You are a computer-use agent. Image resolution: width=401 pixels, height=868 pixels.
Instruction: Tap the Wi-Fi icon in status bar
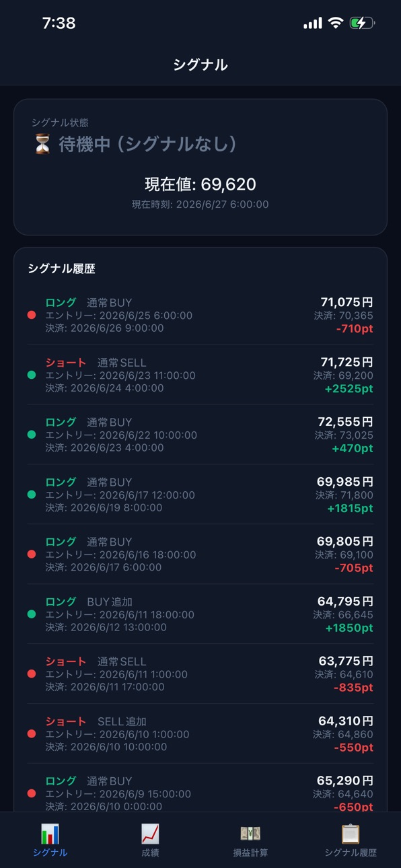(335, 23)
